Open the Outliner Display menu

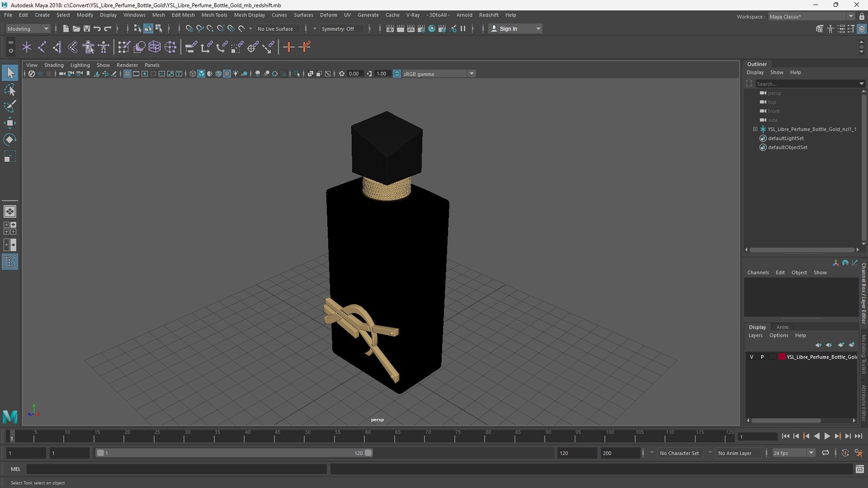point(755,72)
